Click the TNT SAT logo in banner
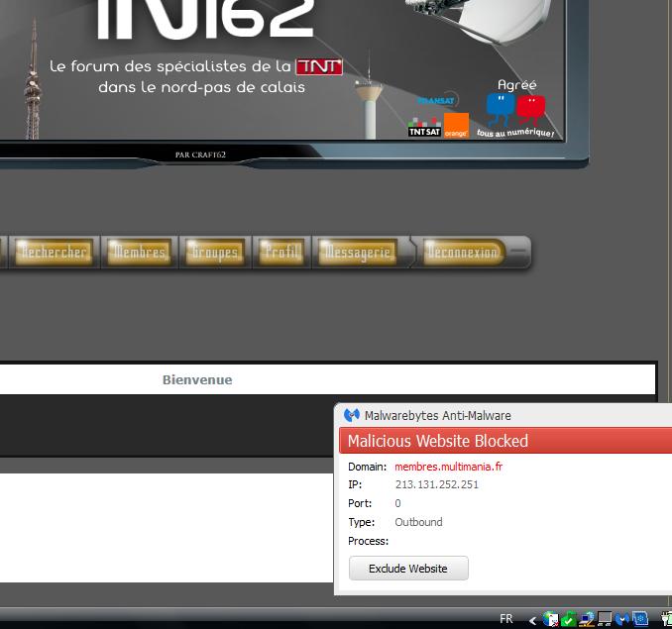 [x=424, y=128]
